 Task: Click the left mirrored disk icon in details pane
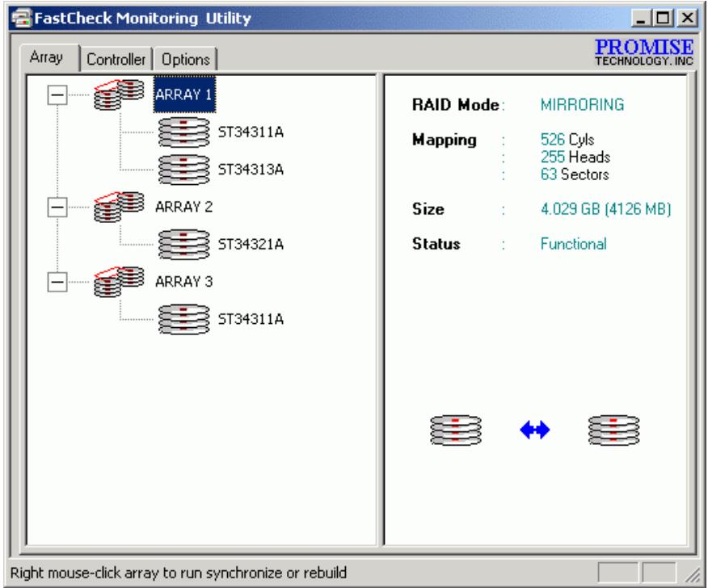[456, 430]
